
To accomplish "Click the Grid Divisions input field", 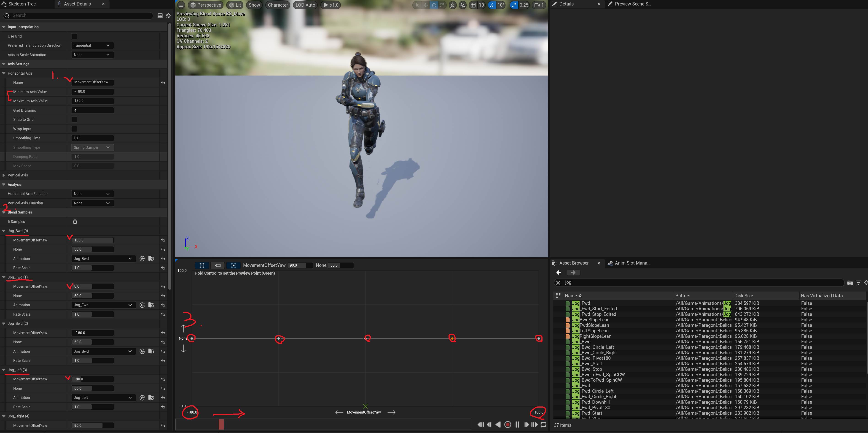I will pos(93,110).
